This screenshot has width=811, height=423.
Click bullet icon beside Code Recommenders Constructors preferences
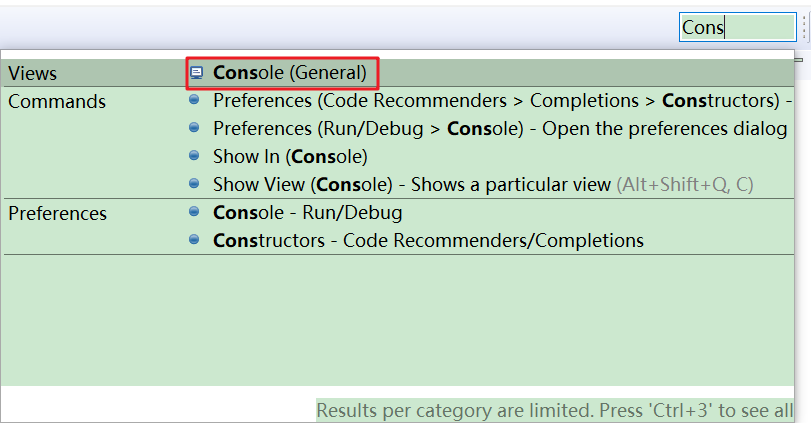(194, 100)
